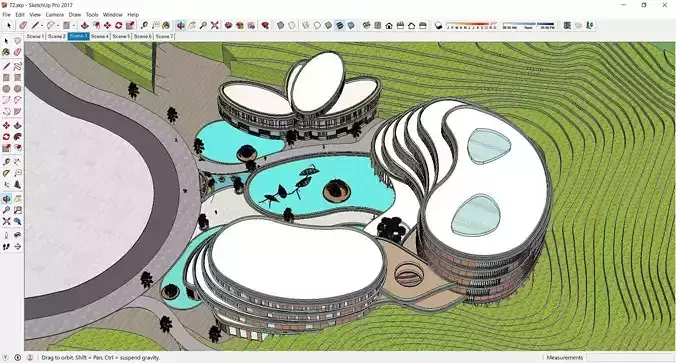Viewport: 676px width, 363px height.
Task: Click the shadow date month slider
Action: pyautogui.click(x=472, y=25)
